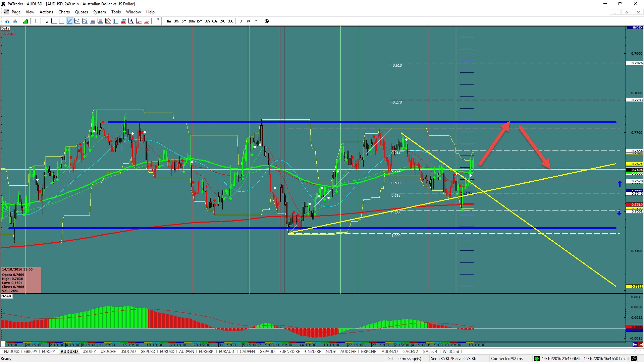
Task: Select the text label tool
Action: pyautogui.click(x=131, y=21)
